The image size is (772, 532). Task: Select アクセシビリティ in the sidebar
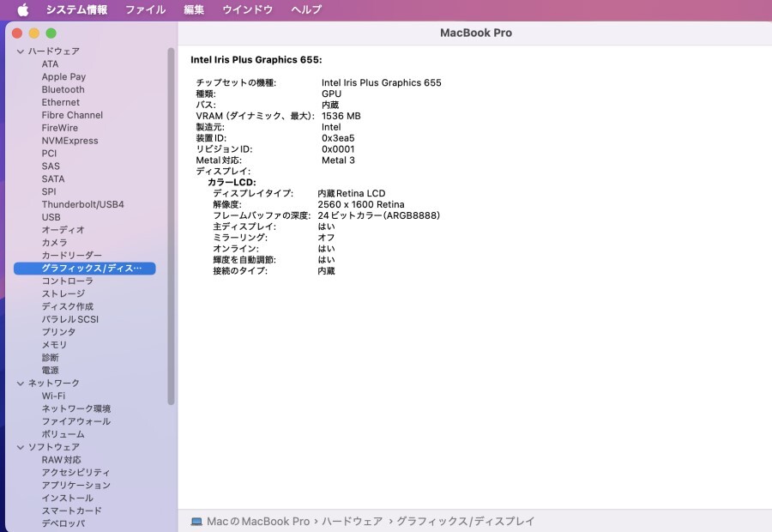click(x=75, y=473)
